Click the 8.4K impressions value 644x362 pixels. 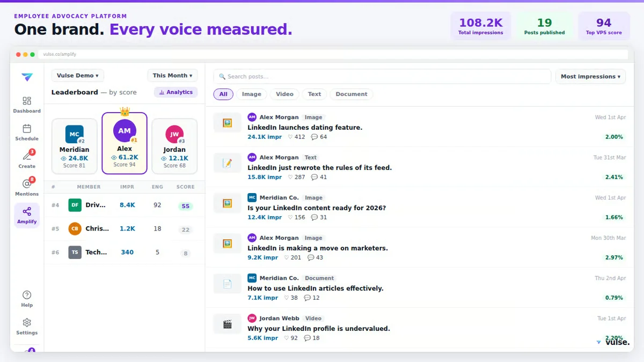pos(127,205)
